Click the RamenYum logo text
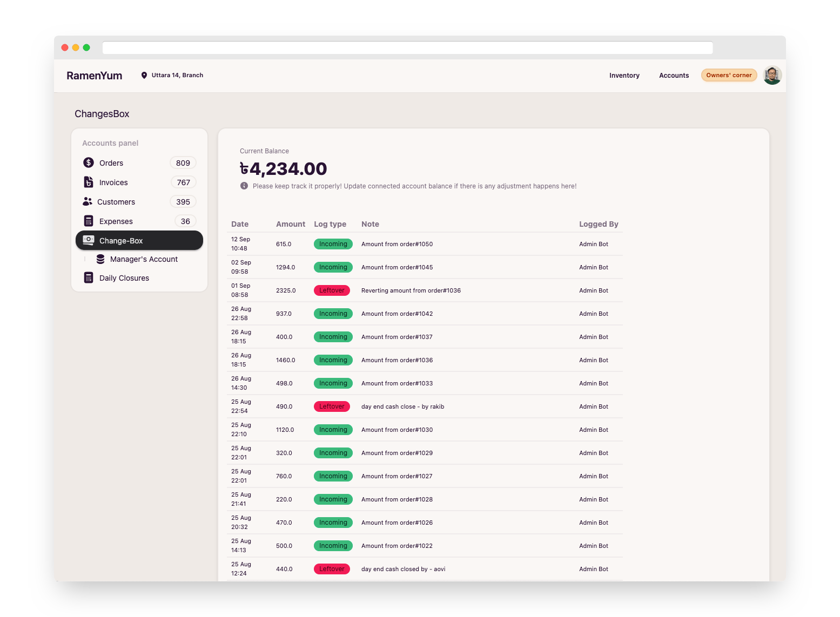840x617 pixels. [x=94, y=75]
